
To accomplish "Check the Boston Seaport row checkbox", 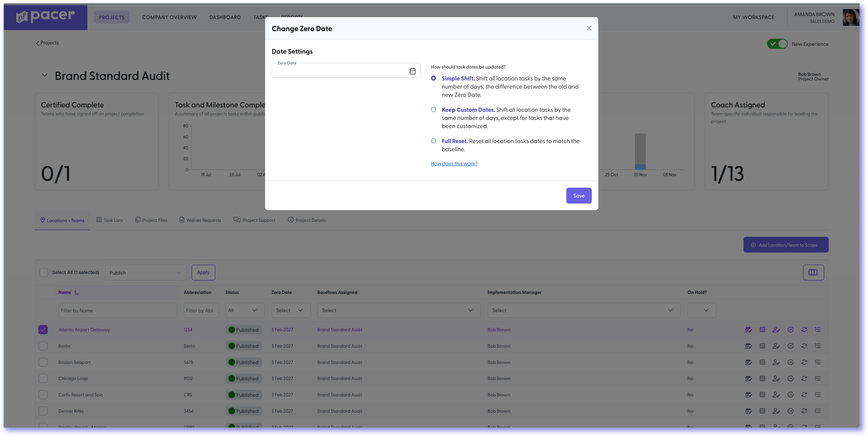I will tap(43, 362).
